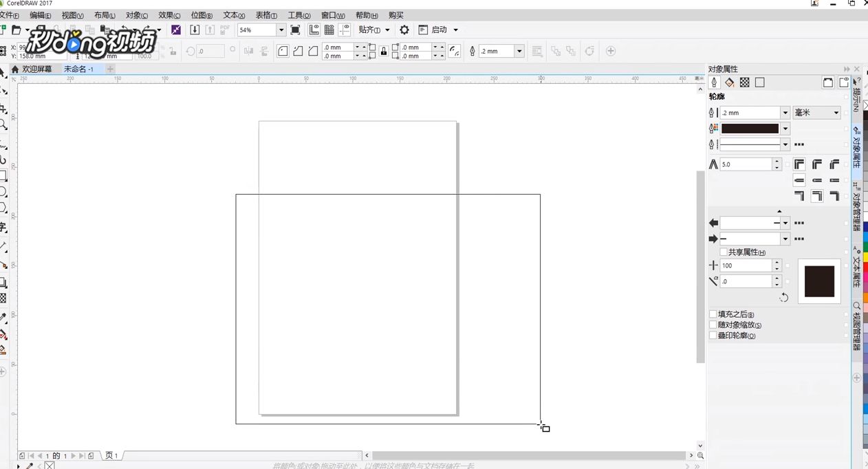
Task: Choose the chamfered corner style icon
Action: (313, 51)
